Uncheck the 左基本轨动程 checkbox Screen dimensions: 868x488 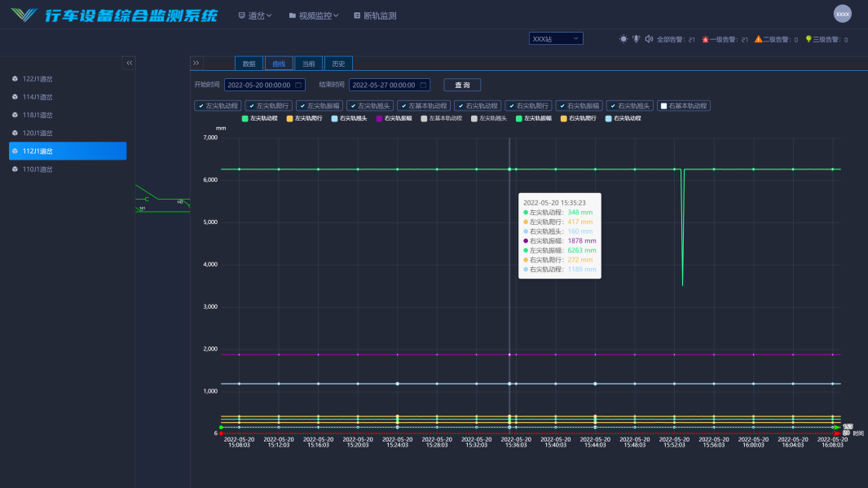(x=403, y=106)
